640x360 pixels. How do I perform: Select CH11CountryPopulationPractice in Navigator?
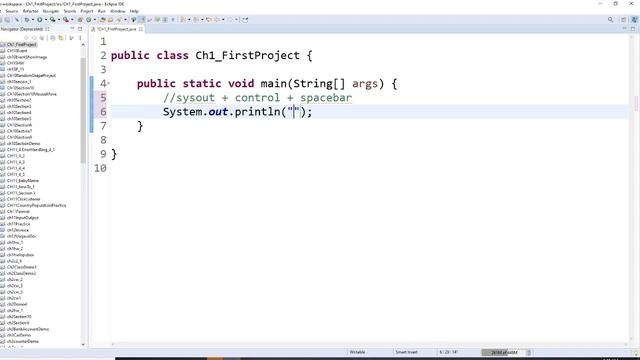point(36,205)
